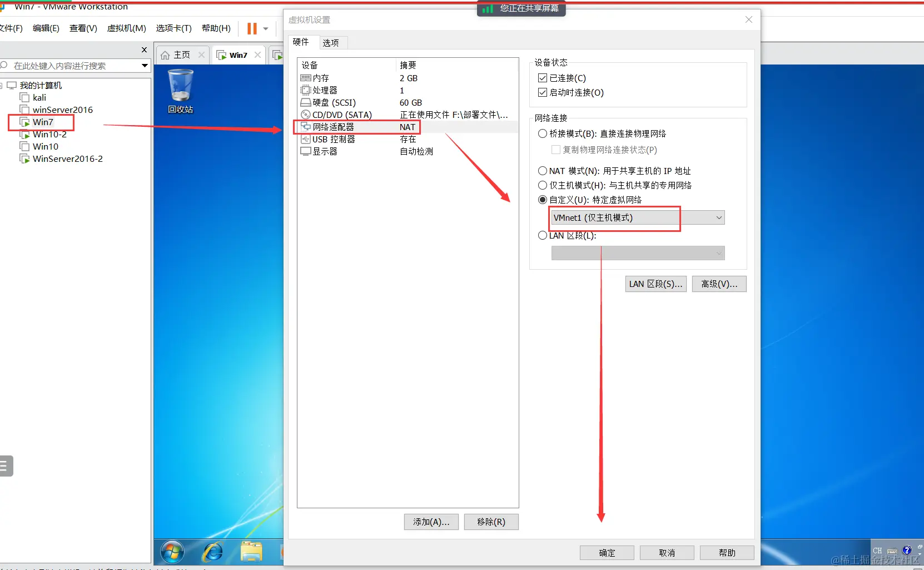This screenshot has height=570, width=924.
Task: Select the 内存 memory device row
Action: pyautogui.click(x=408, y=78)
